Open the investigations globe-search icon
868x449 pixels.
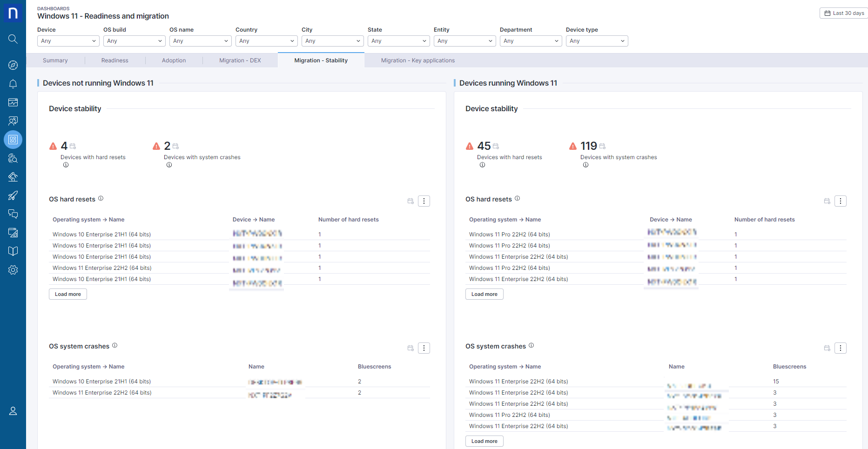click(x=13, y=158)
